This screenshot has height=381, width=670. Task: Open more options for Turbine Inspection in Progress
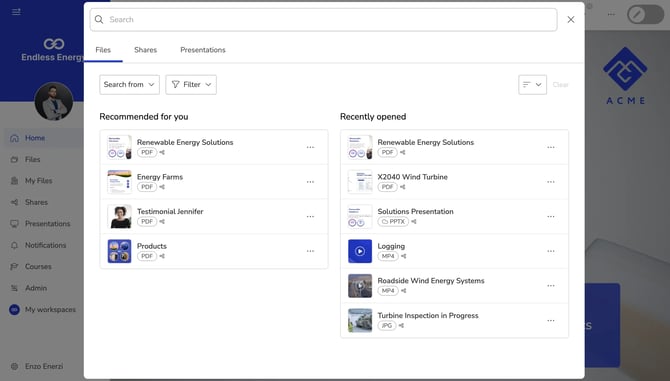pyautogui.click(x=551, y=320)
